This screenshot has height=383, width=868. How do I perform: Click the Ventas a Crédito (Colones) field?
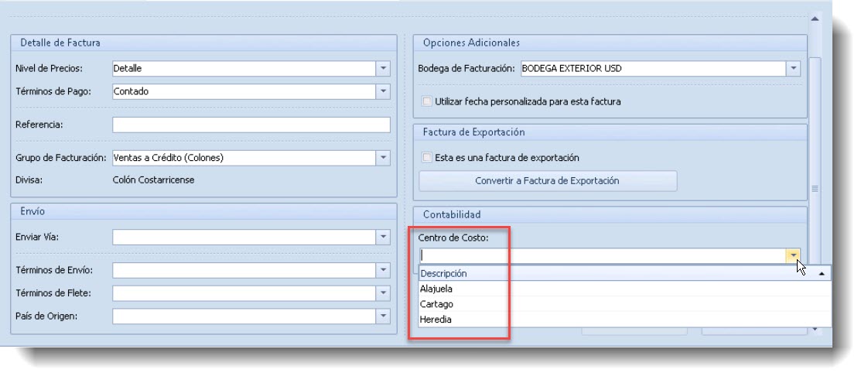[x=244, y=158]
